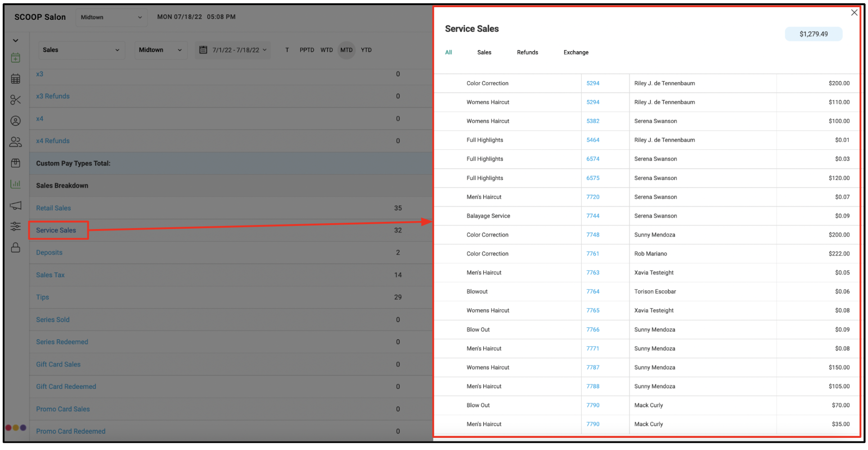This screenshot has width=868, height=450.
Task: Open ticket 7720 link
Action: pyautogui.click(x=592, y=197)
